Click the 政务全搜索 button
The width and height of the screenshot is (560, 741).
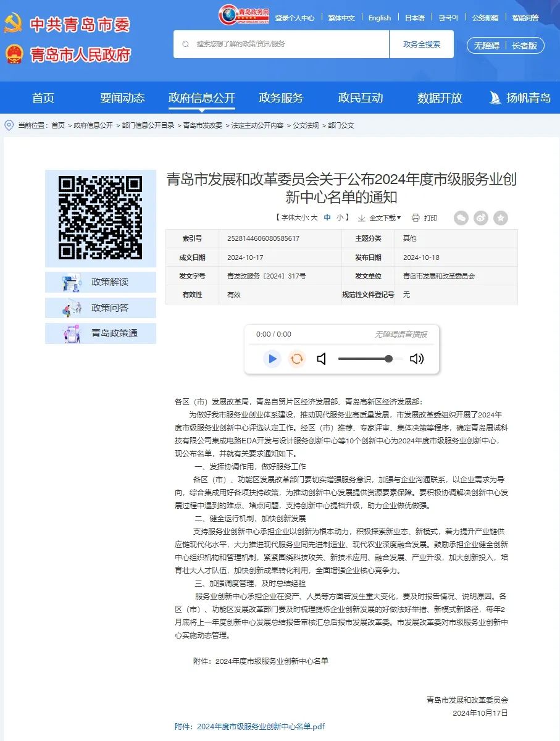[422, 44]
